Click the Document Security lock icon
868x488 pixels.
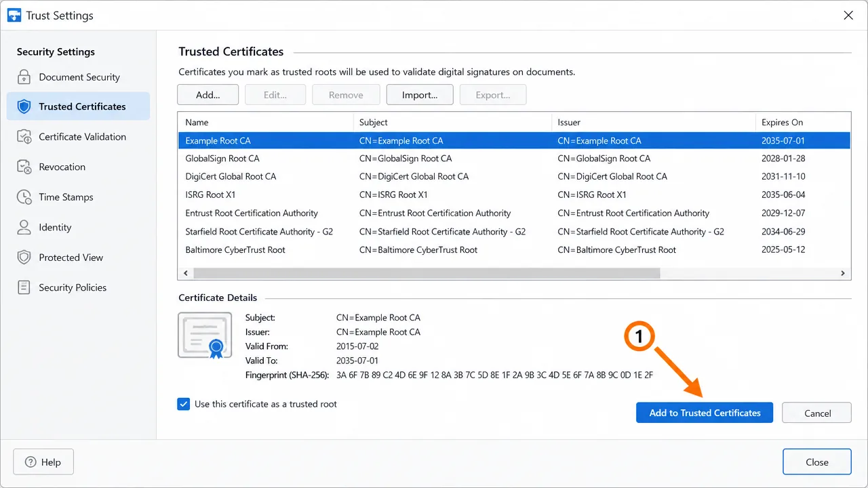tap(24, 77)
